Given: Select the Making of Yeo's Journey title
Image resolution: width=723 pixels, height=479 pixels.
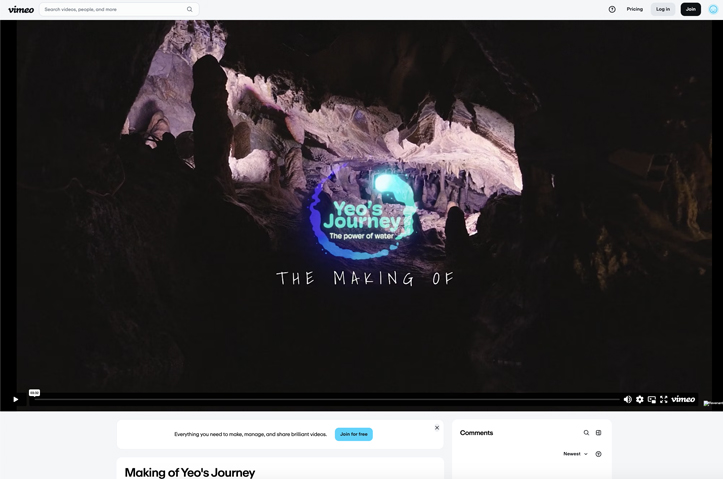Looking at the screenshot, I should (190, 473).
